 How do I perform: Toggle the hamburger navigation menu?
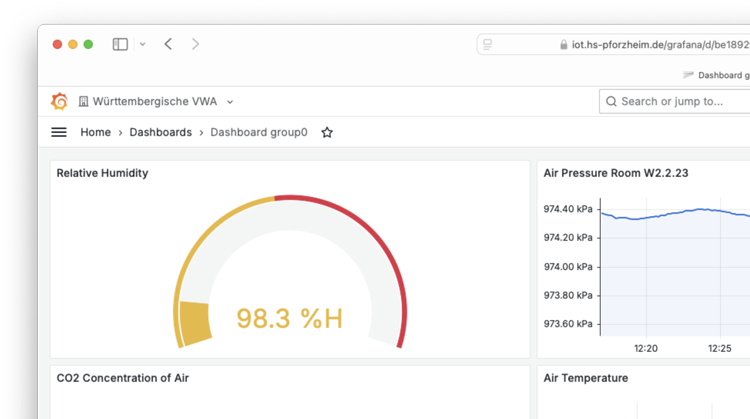point(59,132)
